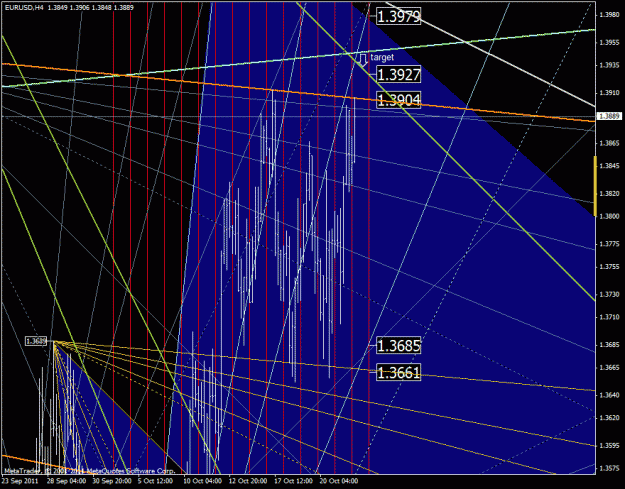Click the EURUSD,H4 chart title text
The width and height of the screenshot is (625, 489).
pyautogui.click(x=25, y=7)
